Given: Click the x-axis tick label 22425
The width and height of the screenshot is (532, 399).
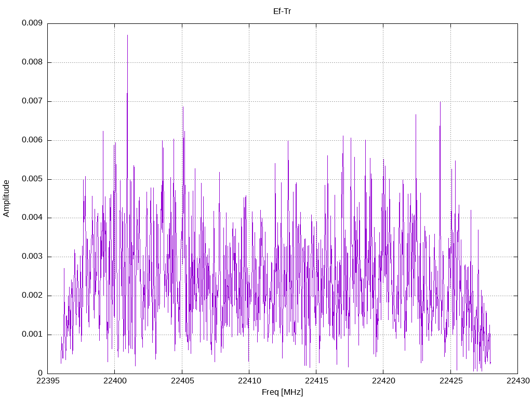Looking at the screenshot, I should click(450, 381).
